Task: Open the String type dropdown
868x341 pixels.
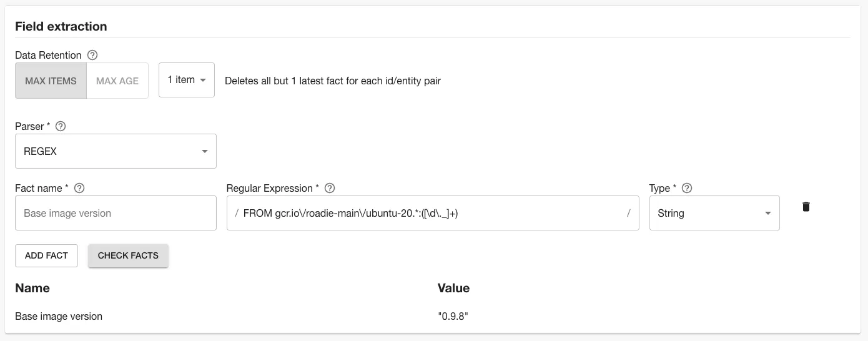Action: [x=714, y=213]
